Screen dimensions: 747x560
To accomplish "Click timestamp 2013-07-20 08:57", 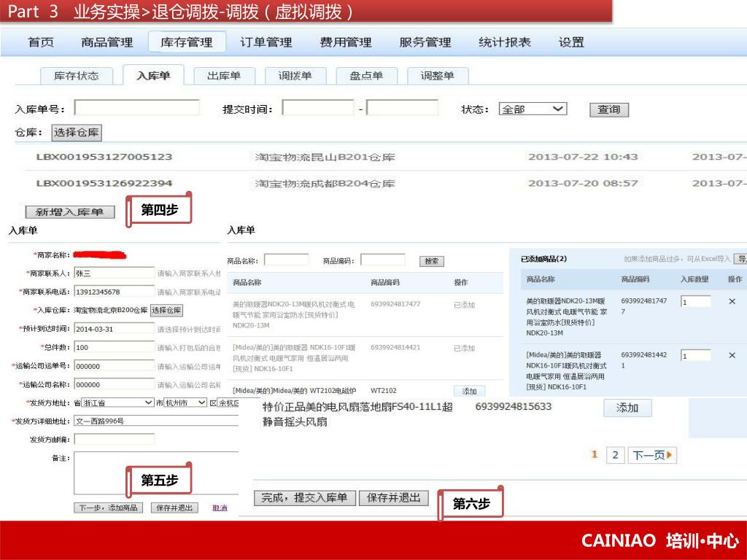I will coord(583,183).
